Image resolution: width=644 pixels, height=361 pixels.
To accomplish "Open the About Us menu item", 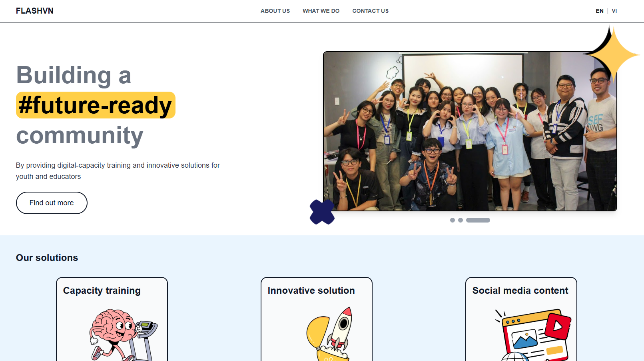I will point(275,11).
